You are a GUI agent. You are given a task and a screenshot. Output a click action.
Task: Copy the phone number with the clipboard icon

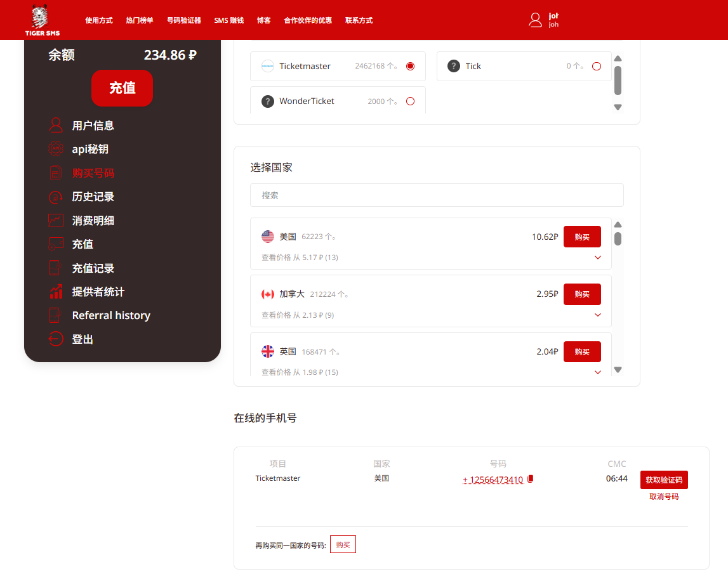tap(530, 478)
